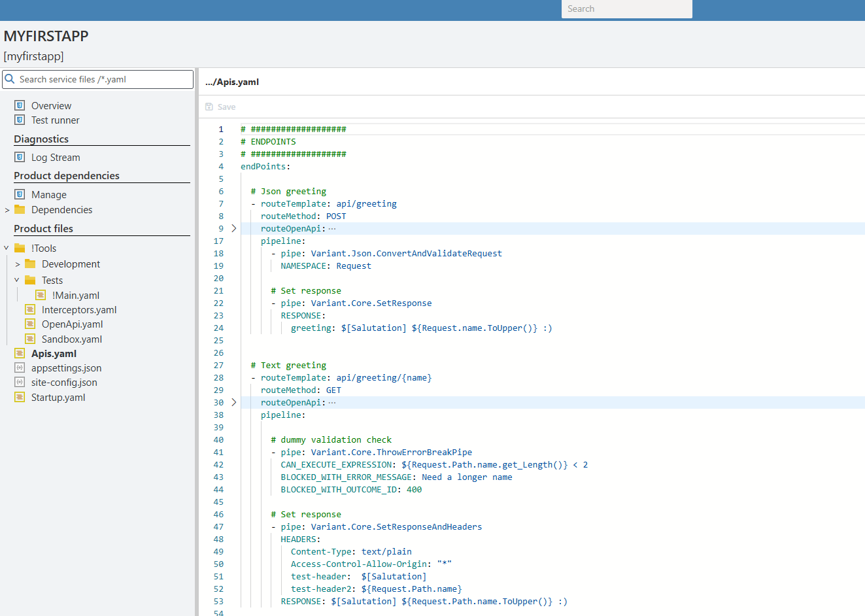The height and width of the screenshot is (616, 865).
Task: Collapse the !Tools folder
Action: coord(7,248)
